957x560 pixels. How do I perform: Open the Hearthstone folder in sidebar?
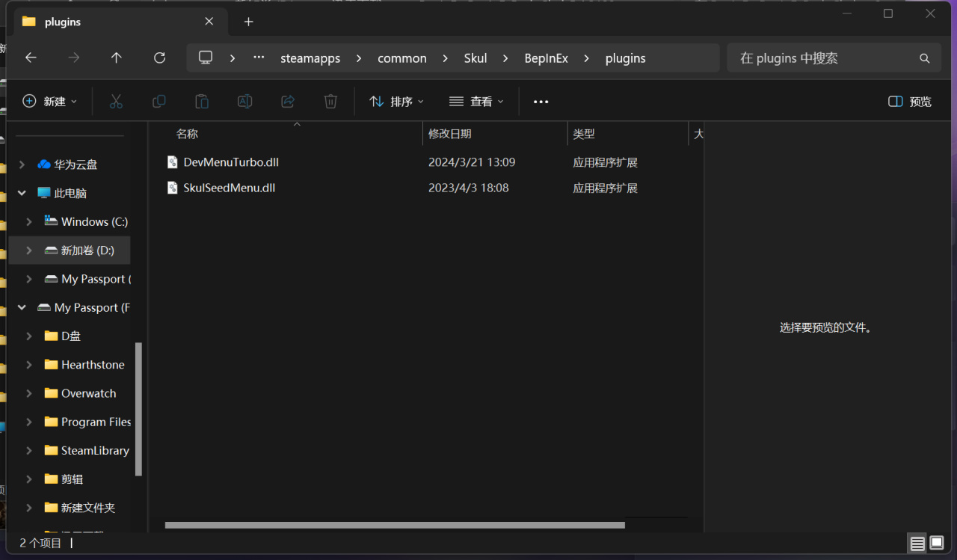[93, 365]
